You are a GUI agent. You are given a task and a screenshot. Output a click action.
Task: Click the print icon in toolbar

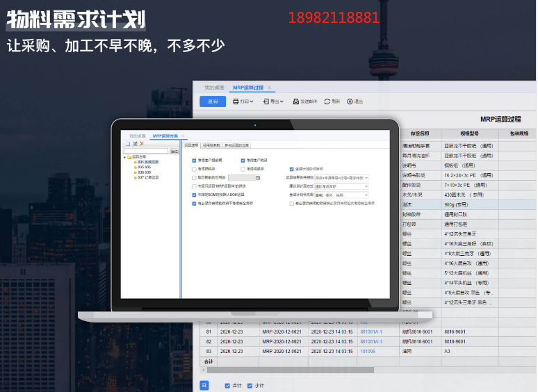click(x=236, y=101)
